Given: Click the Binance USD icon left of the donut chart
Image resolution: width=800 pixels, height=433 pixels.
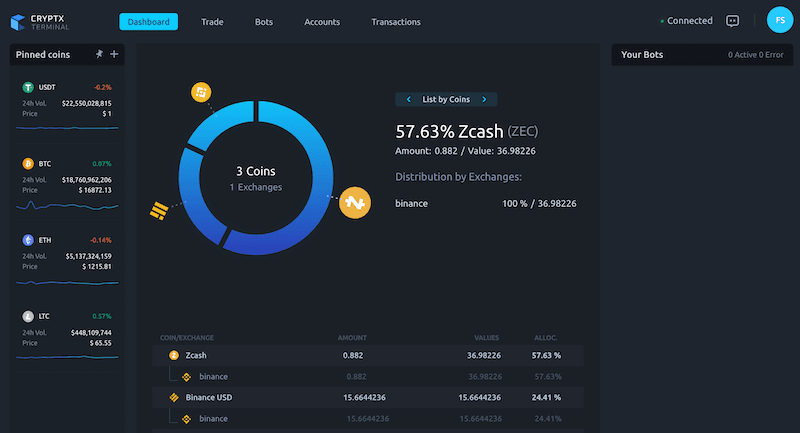Looking at the screenshot, I should tap(159, 210).
